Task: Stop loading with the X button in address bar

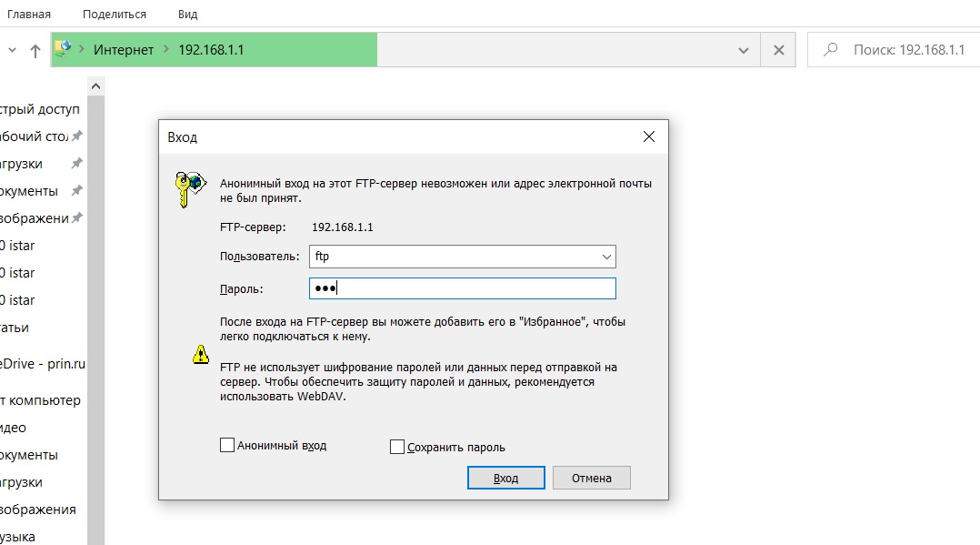Action: (x=778, y=50)
